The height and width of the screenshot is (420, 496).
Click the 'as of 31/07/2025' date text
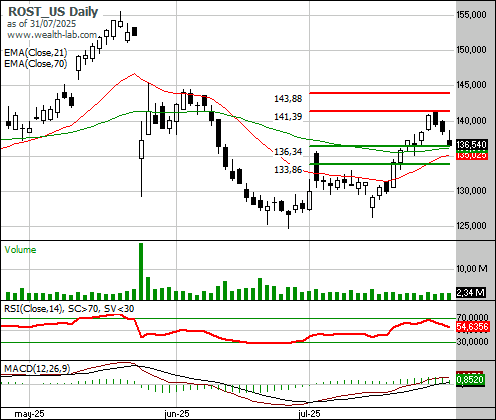point(41,24)
